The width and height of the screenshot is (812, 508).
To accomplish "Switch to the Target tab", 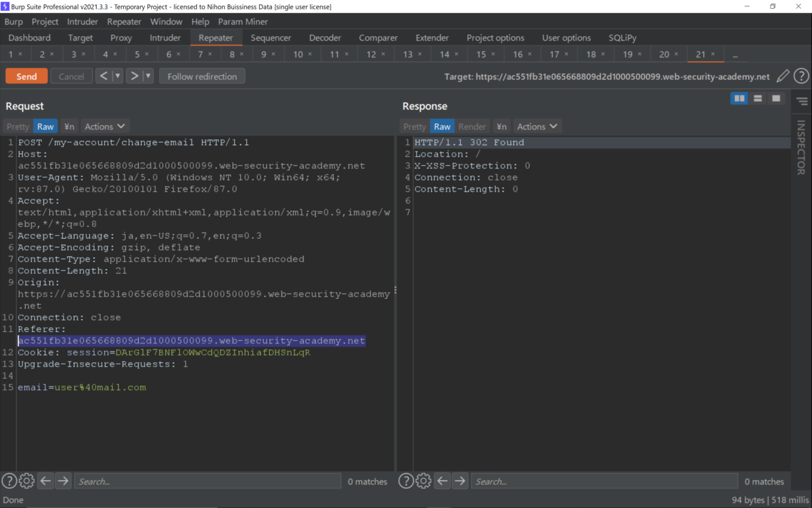I will [81, 38].
